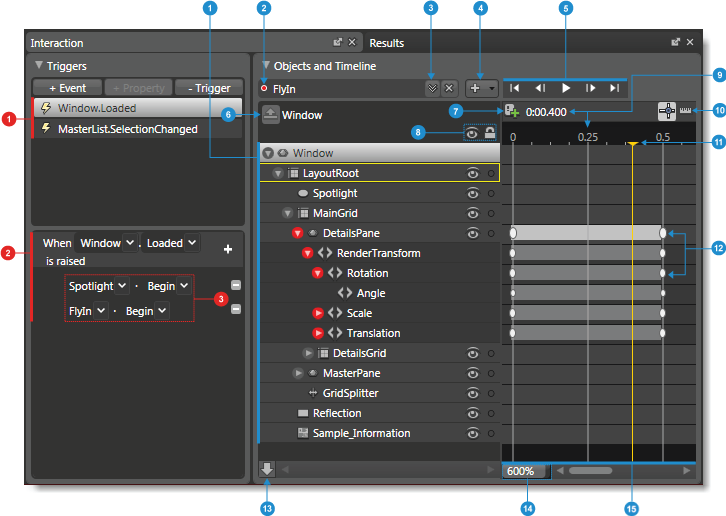Hide the MainGrid element
This screenshot has height=516, width=726.
[472, 213]
